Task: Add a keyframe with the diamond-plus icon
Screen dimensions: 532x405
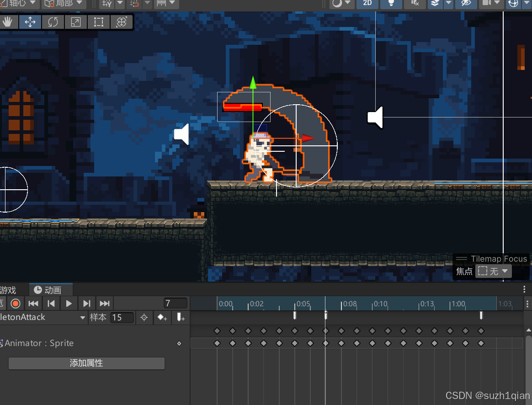Action: (162, 318)
